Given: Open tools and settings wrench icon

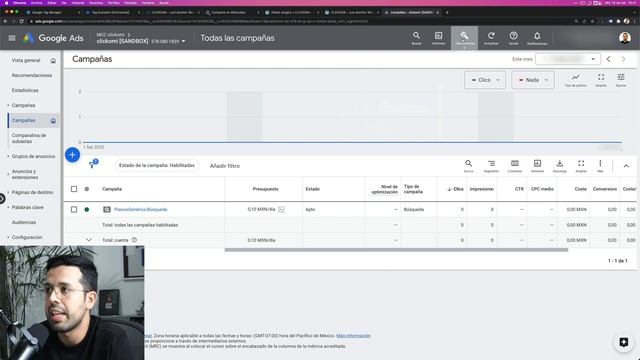Looking at the screenshot, I should tap(464, 38).
